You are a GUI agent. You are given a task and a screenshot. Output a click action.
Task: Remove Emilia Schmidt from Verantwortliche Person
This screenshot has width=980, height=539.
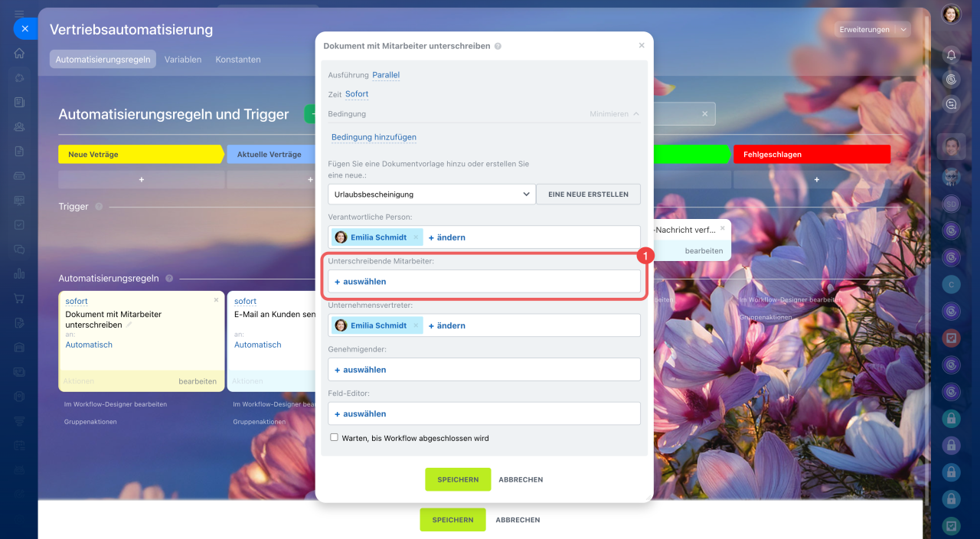point(416,237)
